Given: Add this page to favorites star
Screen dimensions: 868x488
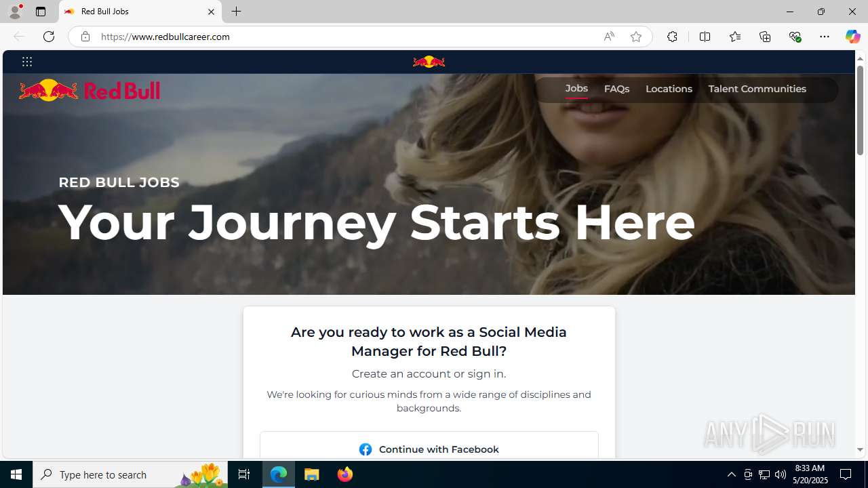Looking at the screenshot, I should pos(635,37).
